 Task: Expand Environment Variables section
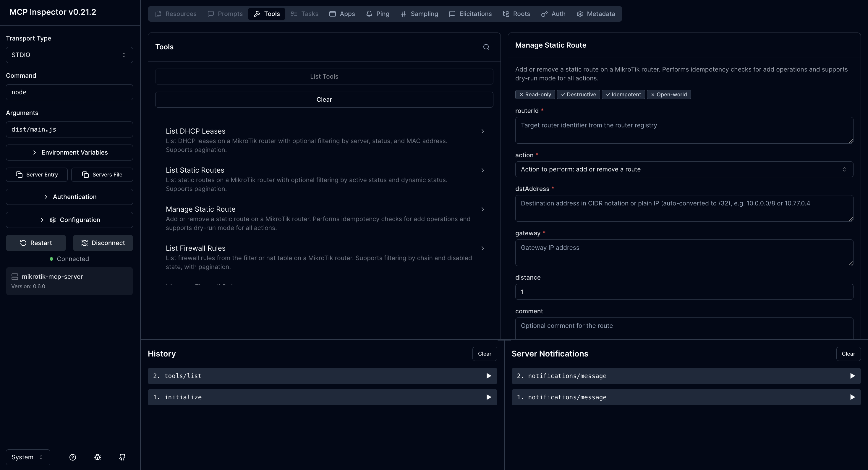pyautogui.click(x=69, y=153)
